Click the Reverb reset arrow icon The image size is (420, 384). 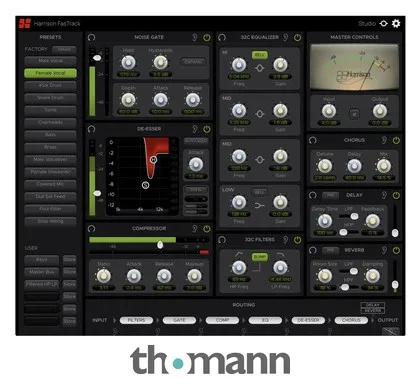point(313,250)
